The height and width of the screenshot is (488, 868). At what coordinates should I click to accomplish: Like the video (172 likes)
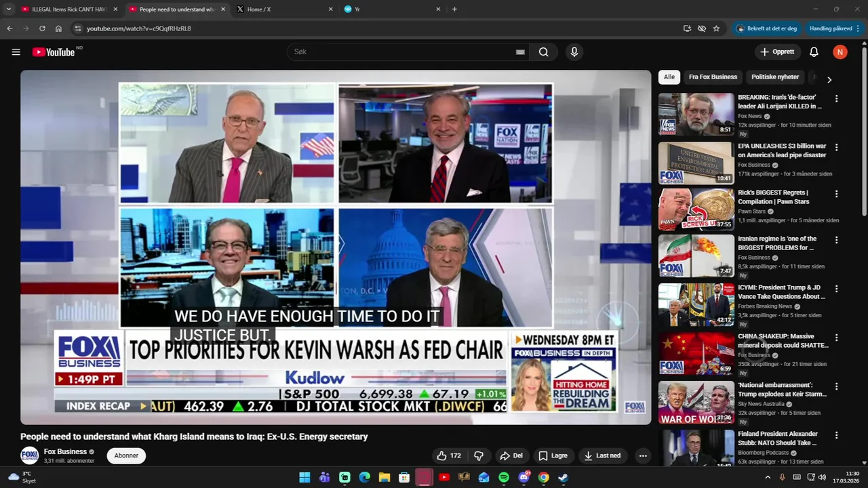point(449,455)
